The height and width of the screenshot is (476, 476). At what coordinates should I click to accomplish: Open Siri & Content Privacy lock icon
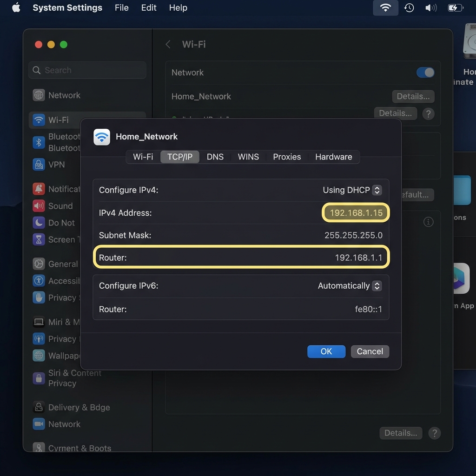tap(39, 378)
